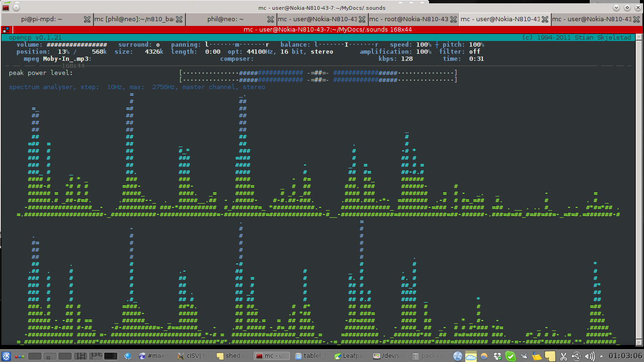Close the mc [phil@neo] tab
Image resolution: width=644 pixels, height=362 pixels.
coord(179,19)
